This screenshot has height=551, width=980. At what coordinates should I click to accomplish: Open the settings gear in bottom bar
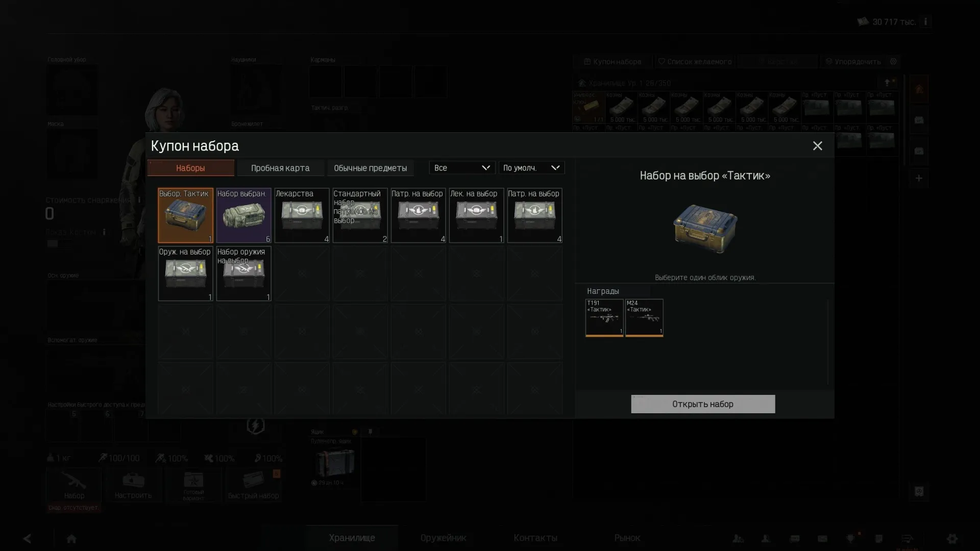952,539
